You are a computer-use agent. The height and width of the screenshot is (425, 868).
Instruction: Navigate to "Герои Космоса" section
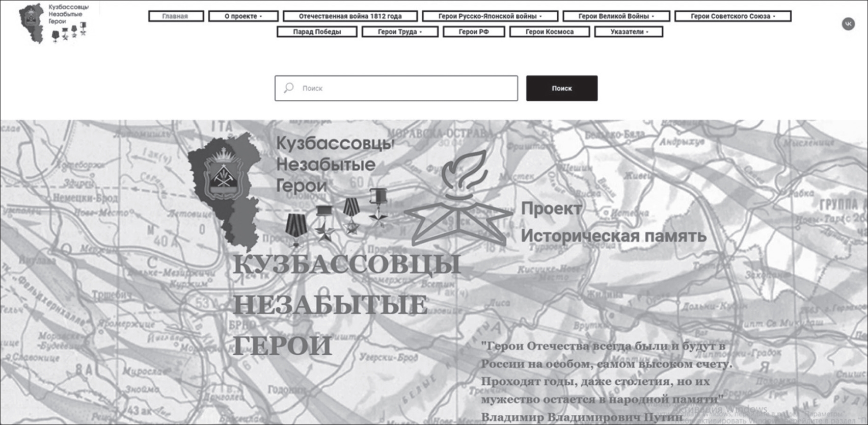[x=549, y=32]
